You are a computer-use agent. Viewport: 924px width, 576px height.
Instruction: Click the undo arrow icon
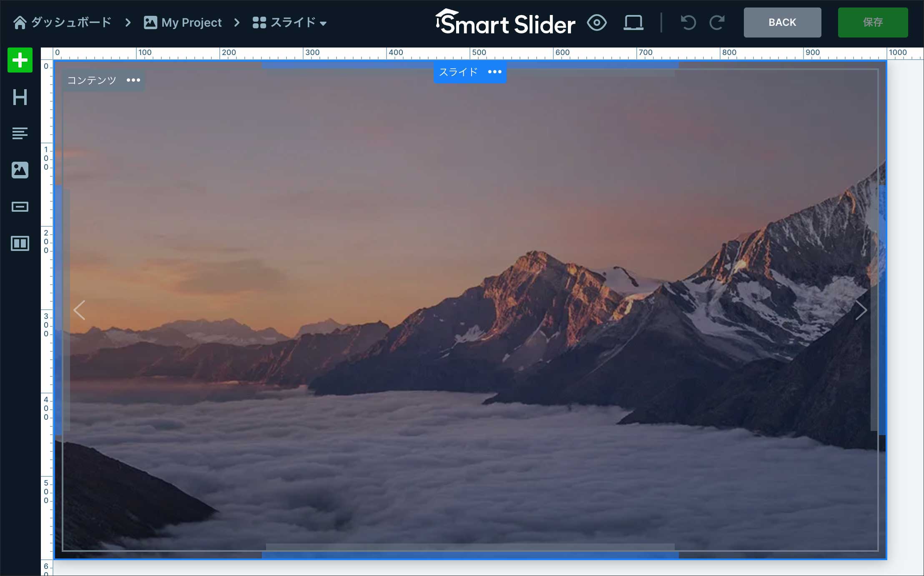(x=688, y=23)
